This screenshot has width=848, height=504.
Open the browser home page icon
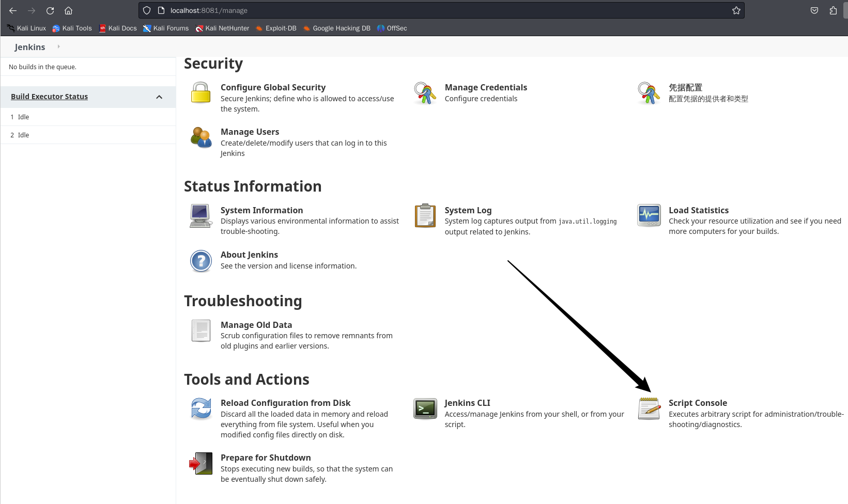point(68,10)
